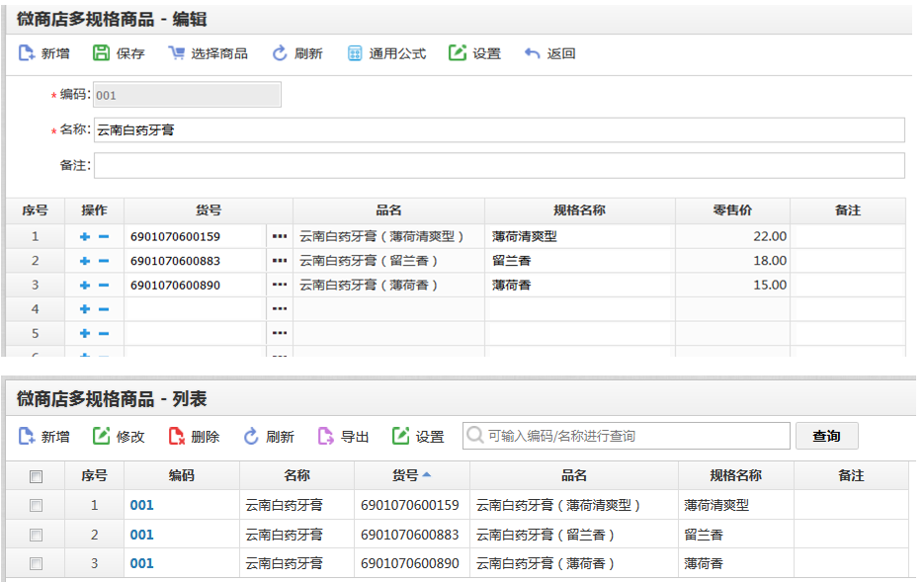Screen dimensions: 924x582
Task: Click 货号 cell 6901070600883 in edit grid
Action: click(x=195, y=261)
